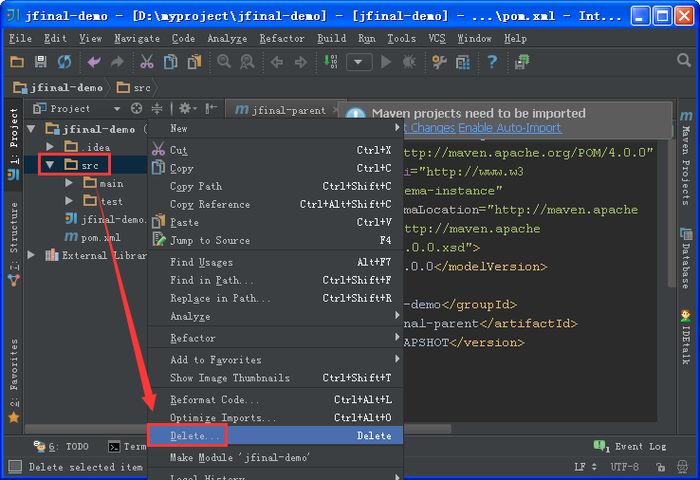Open the Database side panel
The image size is (700, 480).
click(x=686, y=258)
